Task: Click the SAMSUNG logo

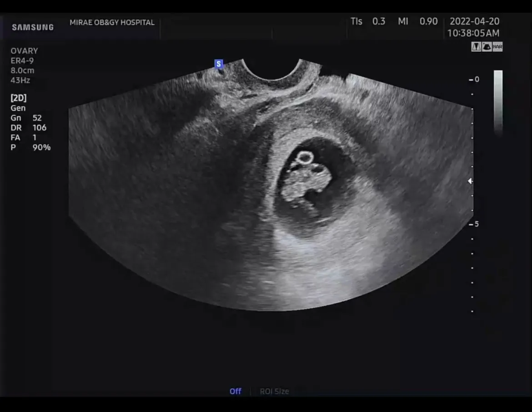Action: (33, 27)
